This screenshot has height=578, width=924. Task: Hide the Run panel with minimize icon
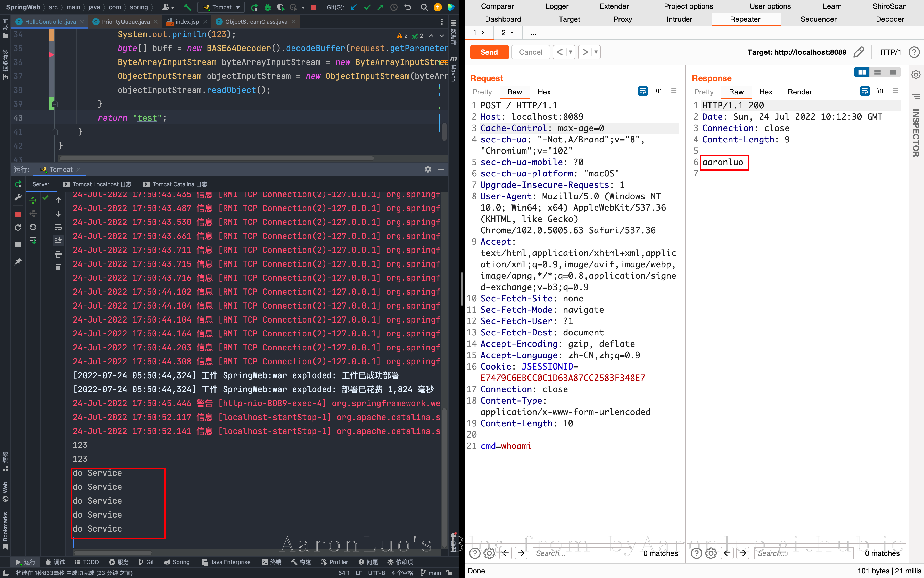coord(441,169)
